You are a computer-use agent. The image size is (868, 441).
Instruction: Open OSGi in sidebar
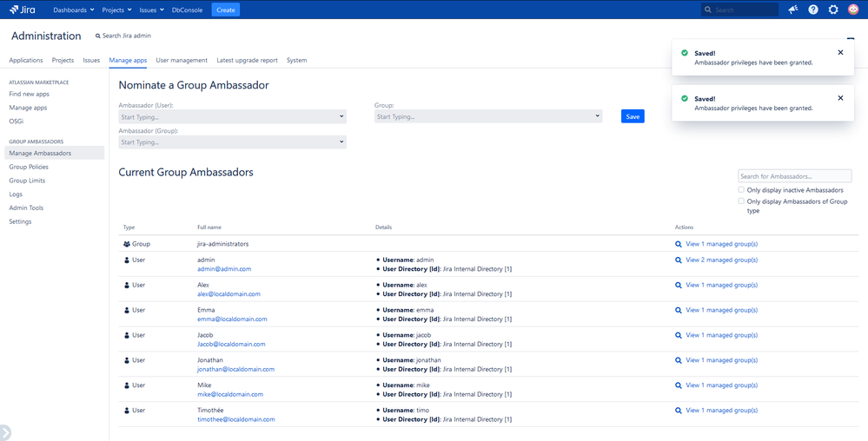pyautogui.click(x=16, y=122)
